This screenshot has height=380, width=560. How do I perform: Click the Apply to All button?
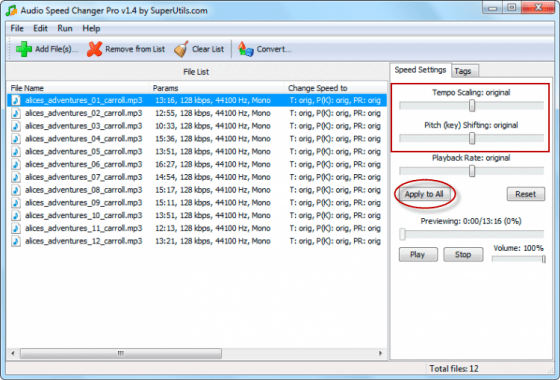(424, 194)
